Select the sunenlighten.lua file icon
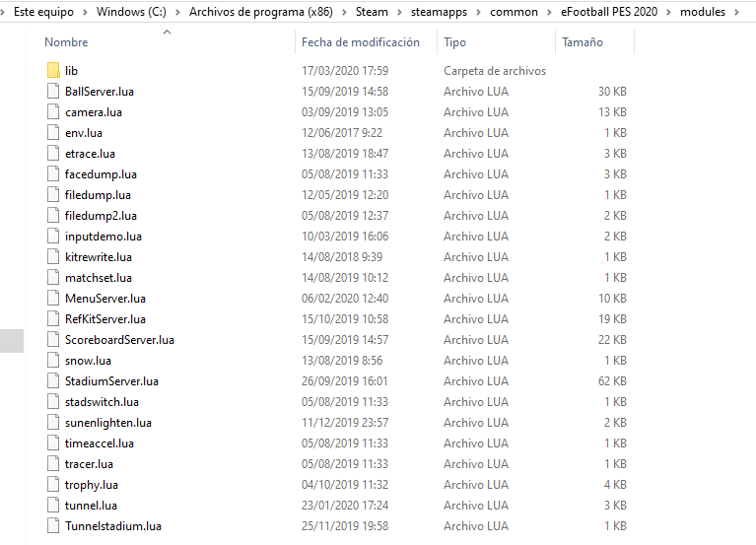 click(53, 423)
